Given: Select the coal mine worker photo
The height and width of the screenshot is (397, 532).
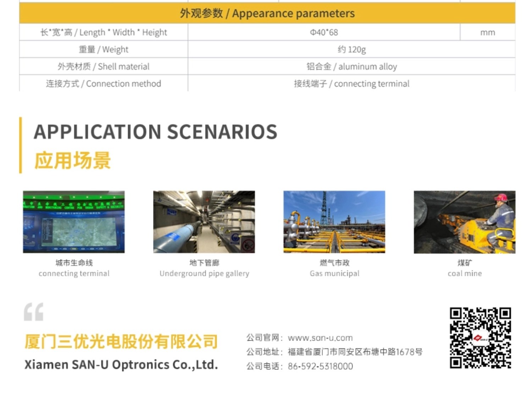Looking at the screenshot, I should (x=464, y=222).
